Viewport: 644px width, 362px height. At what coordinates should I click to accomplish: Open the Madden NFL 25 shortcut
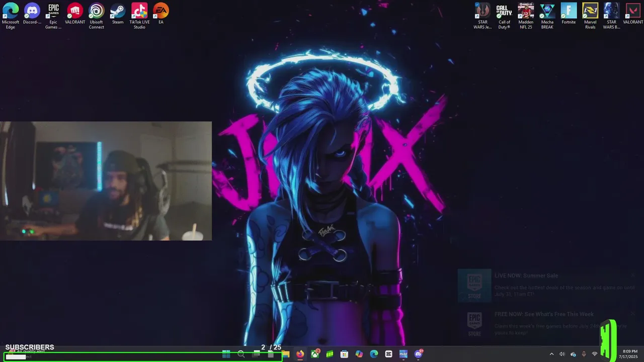point(526,16)
